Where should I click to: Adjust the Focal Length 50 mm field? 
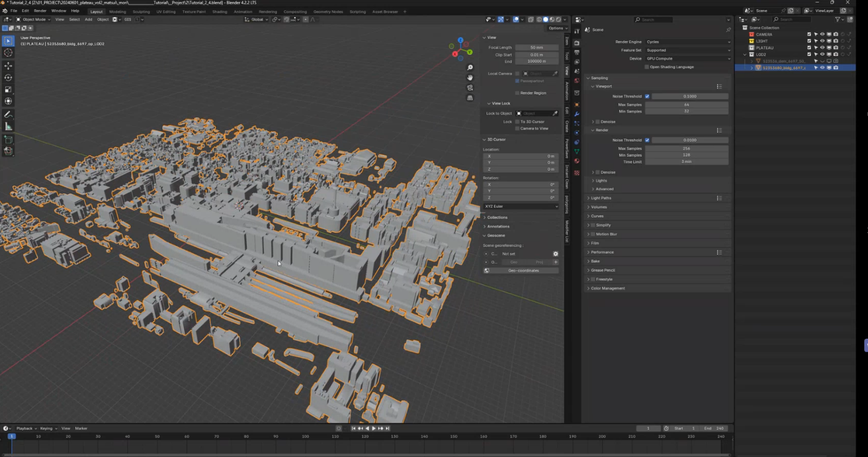click(x=537, y=48)
